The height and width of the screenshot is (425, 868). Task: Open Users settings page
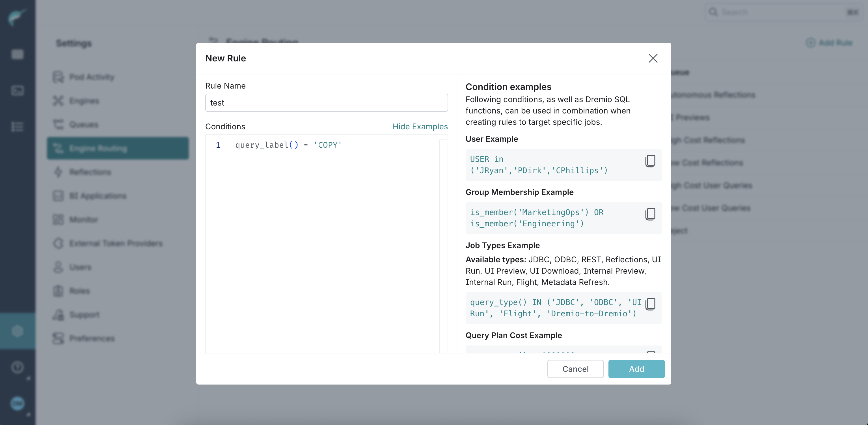click(x=80, y=267)
